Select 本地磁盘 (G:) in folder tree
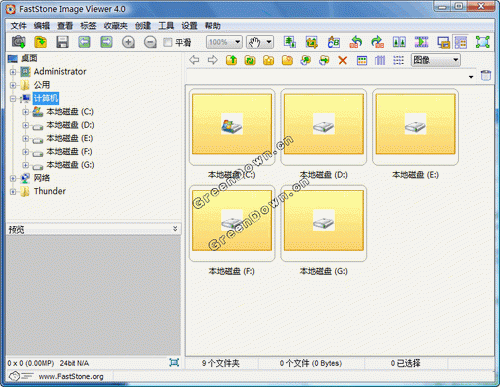This screenshot has height=387, width=500. [70, 165]
